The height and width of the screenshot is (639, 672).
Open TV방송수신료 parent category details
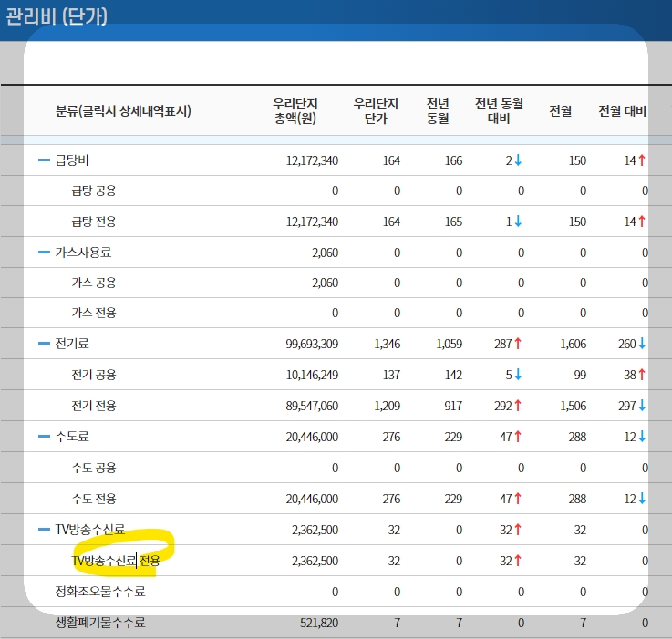tap(90, 530)
